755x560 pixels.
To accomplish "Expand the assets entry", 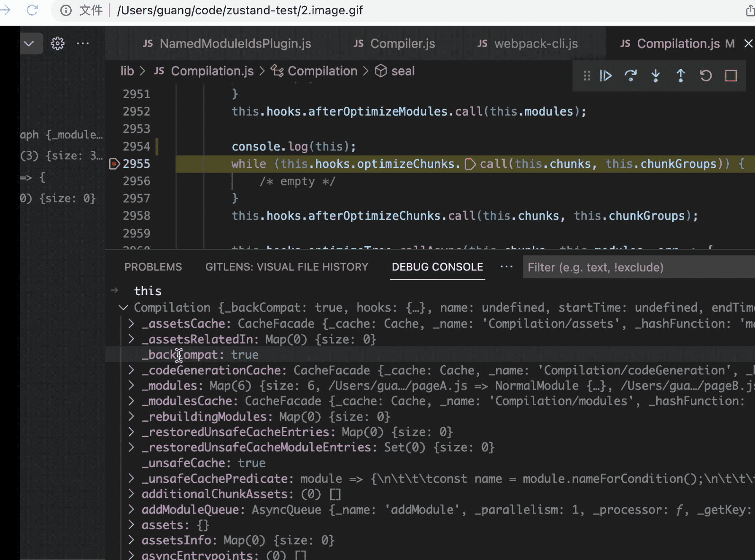I will (x=131, y=525).
